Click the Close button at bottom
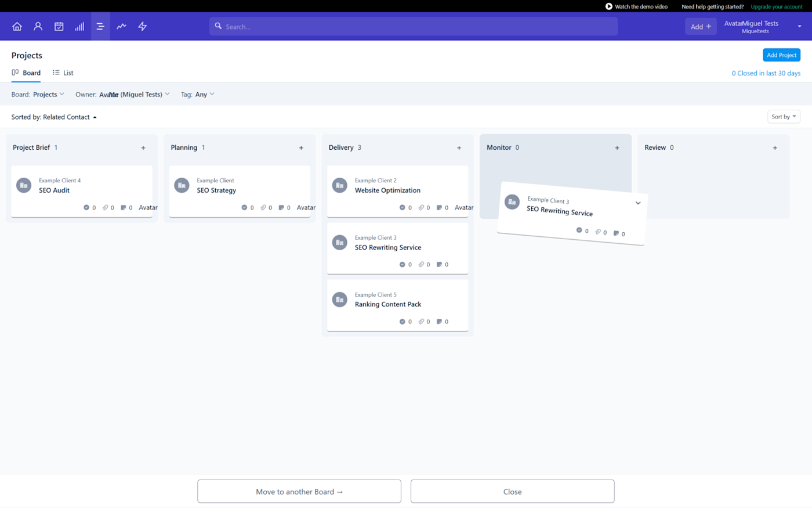 click(512, 491)
